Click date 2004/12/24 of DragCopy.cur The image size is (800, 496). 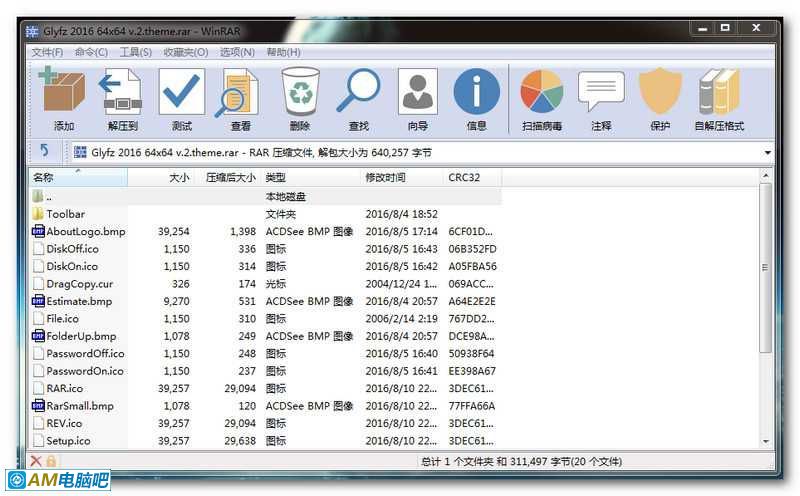[x=401, y=284]
